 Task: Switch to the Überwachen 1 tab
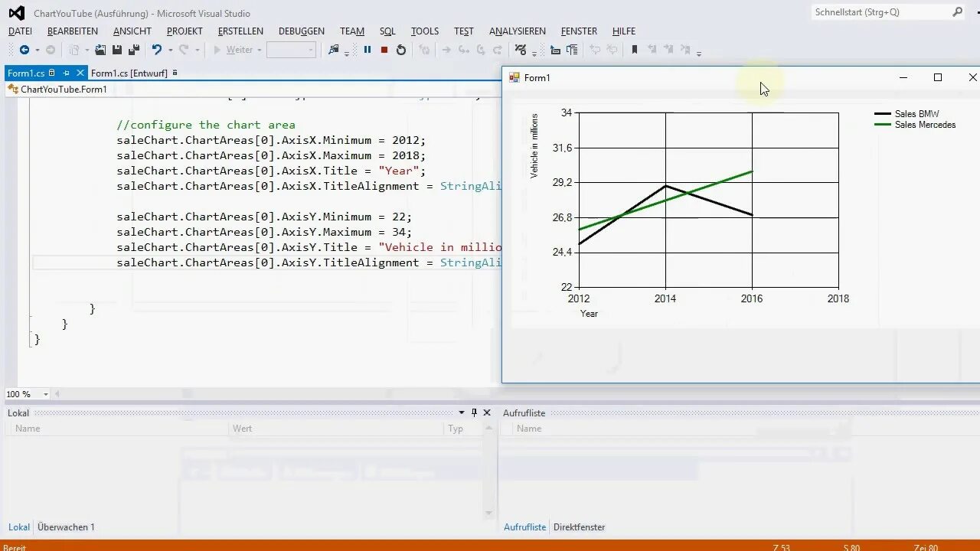coord(66,527)
